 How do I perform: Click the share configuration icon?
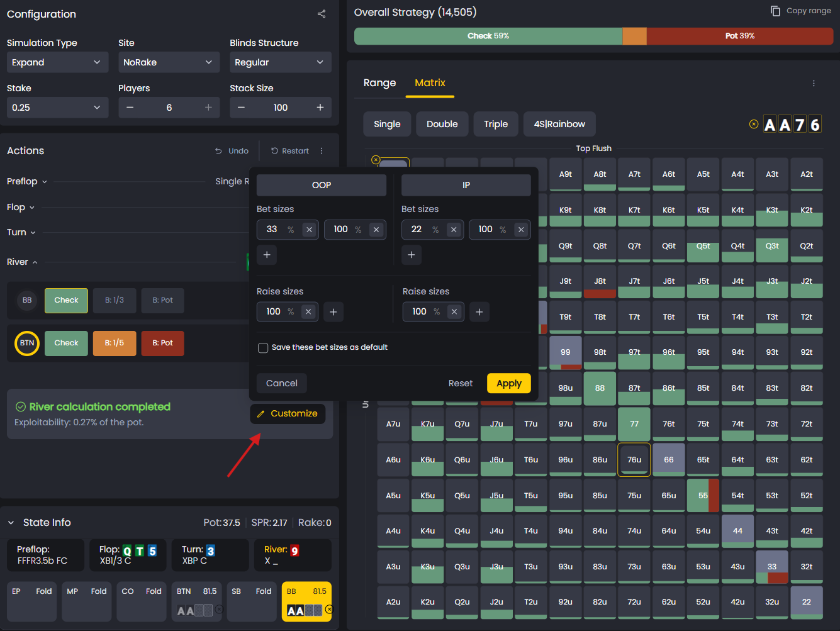tap(322, 14)
